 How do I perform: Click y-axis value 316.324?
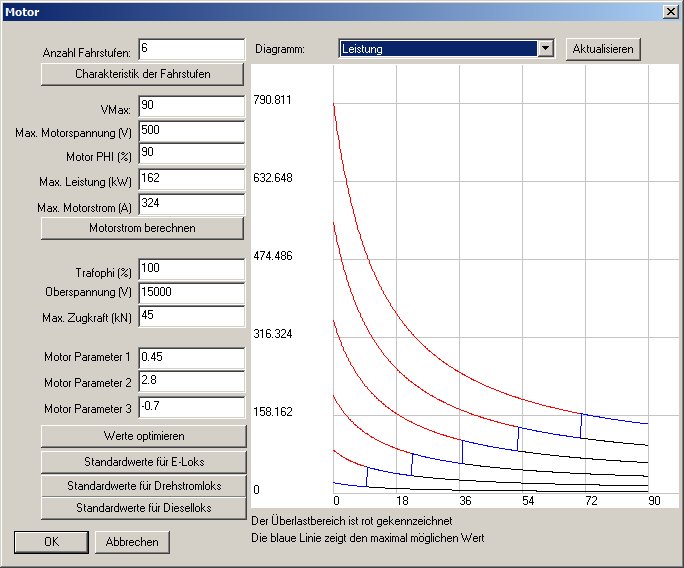click(x=273, y=334)
